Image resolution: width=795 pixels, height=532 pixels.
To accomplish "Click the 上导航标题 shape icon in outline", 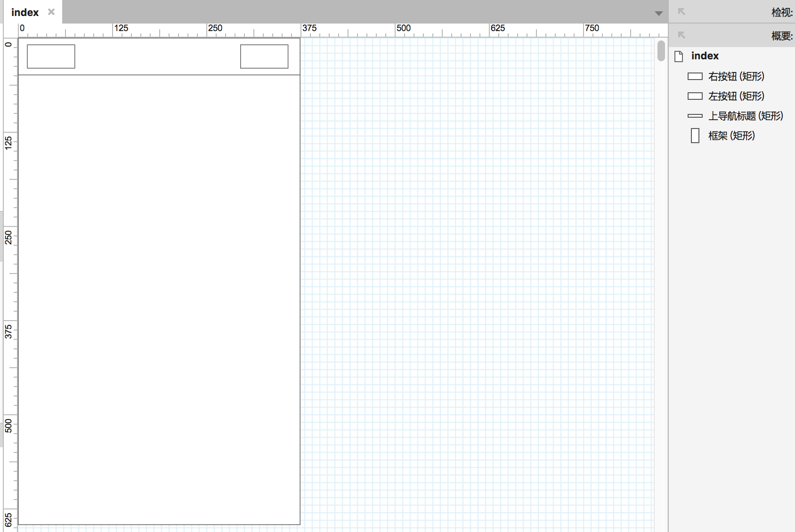I will point(695,116).
